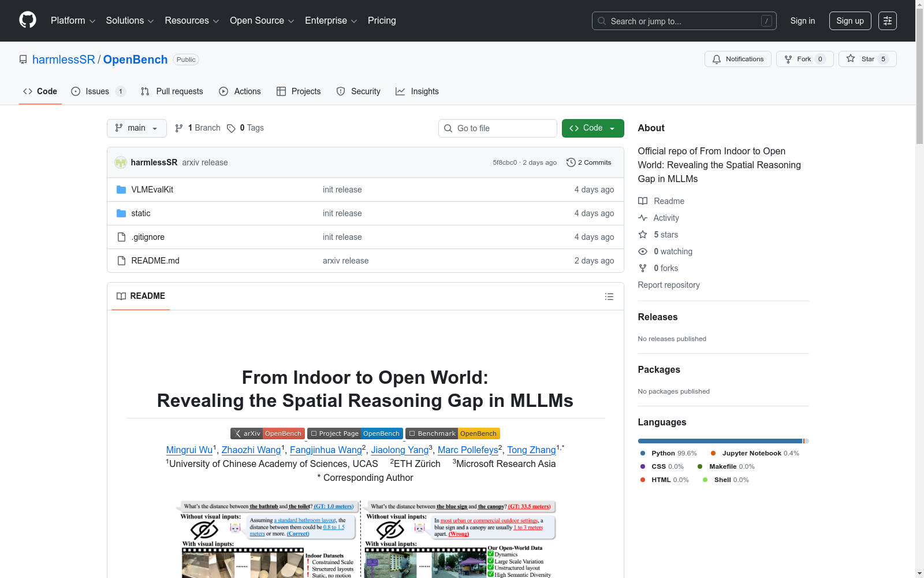Image resolution: width=924 pixels, height=578 pixels.
Task: Click the repository icon beside harmlessSR
Action: 23,60
